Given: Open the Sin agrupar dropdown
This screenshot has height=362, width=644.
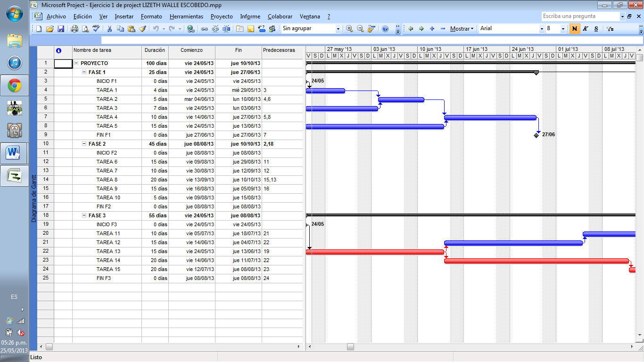Looking at the screenshot, I should (338, 28).
